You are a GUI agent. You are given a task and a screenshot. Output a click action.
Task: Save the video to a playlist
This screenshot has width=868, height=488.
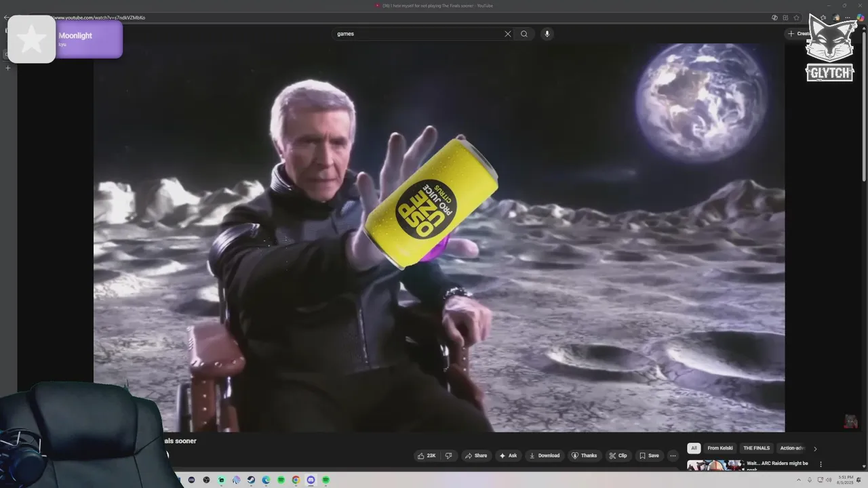click(649, 455)
